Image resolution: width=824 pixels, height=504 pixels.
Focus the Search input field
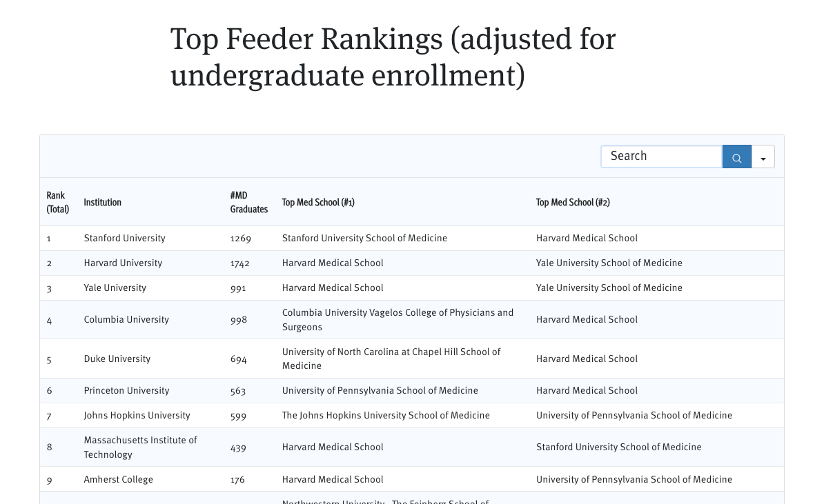(x=662, y=157)
